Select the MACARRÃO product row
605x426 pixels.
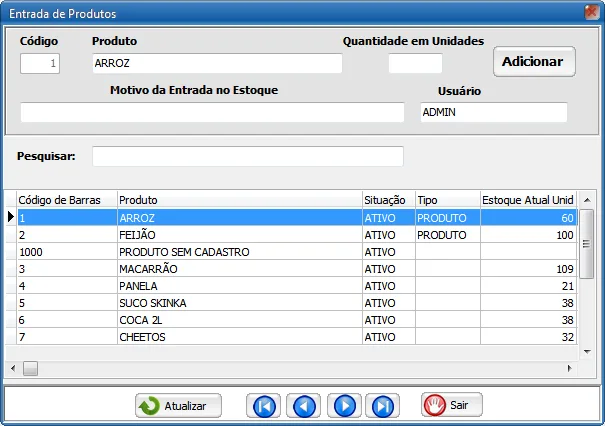(297, 269)
